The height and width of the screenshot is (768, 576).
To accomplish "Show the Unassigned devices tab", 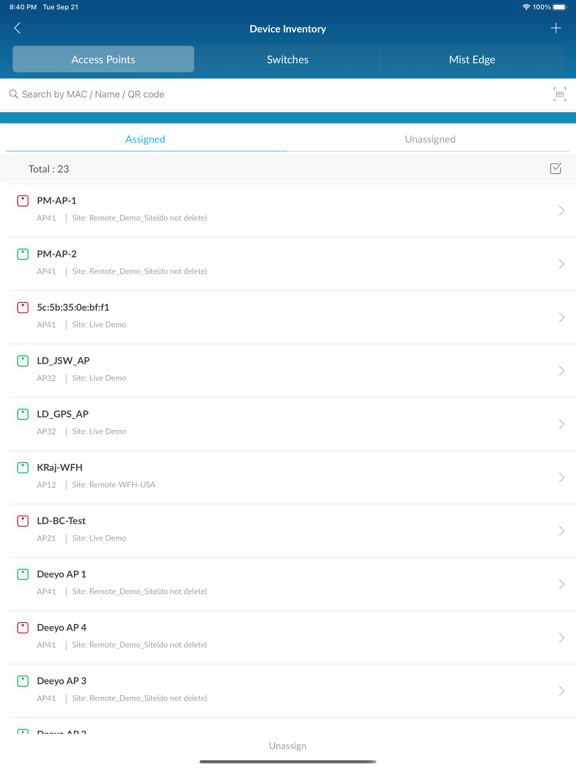I will click(430, 139).
